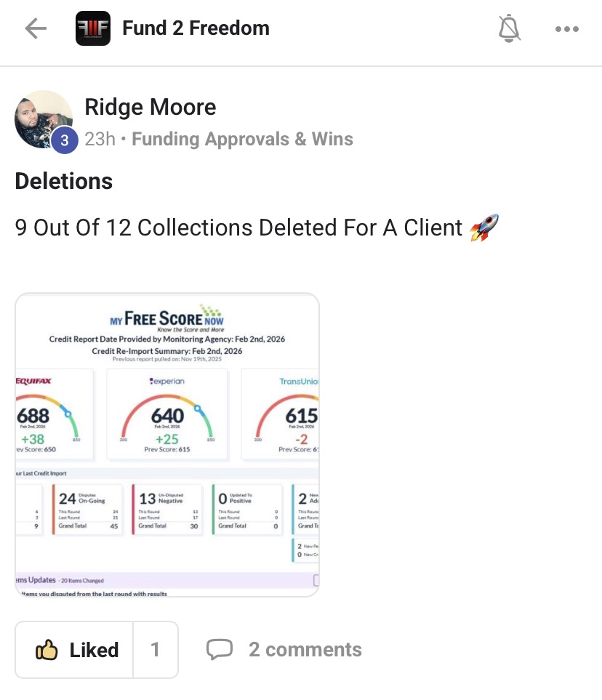
Task: View the like count of 1
Action: (155, 649)
